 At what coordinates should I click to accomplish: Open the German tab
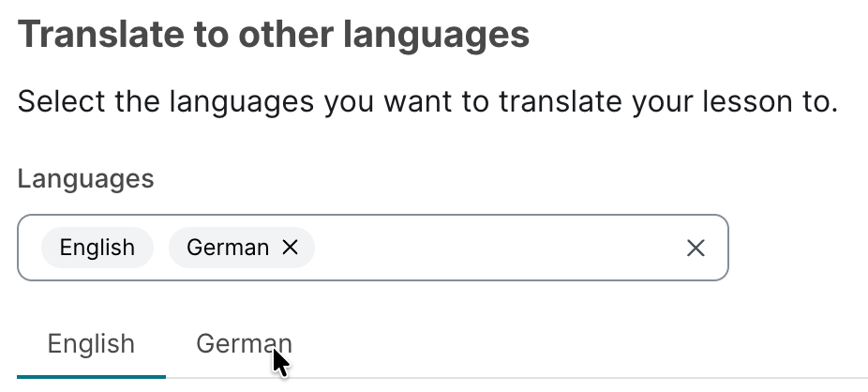244,344
